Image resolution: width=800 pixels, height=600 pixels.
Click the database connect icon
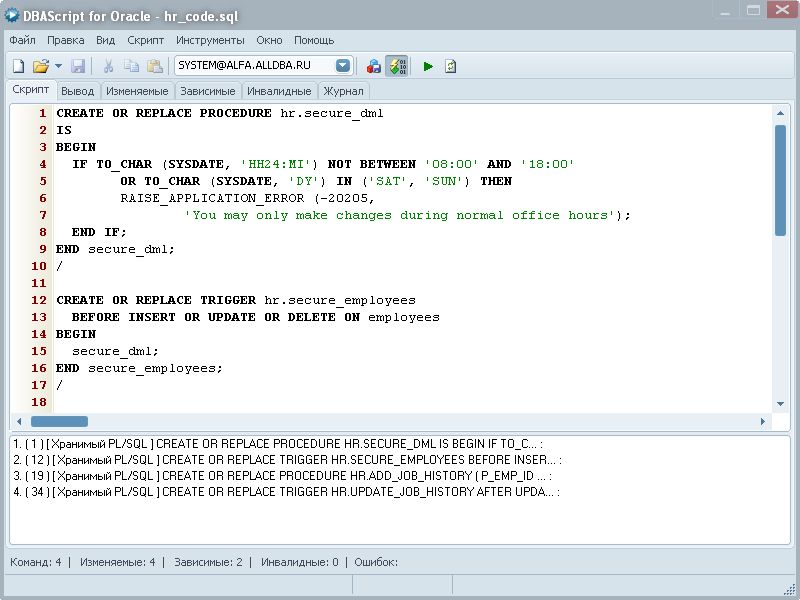click(x=374, y=66)
